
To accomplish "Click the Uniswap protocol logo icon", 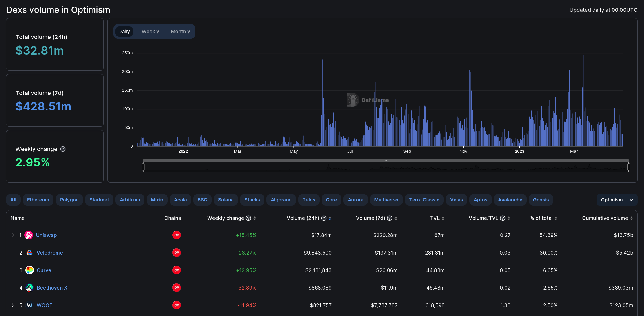I will [29, 235].
